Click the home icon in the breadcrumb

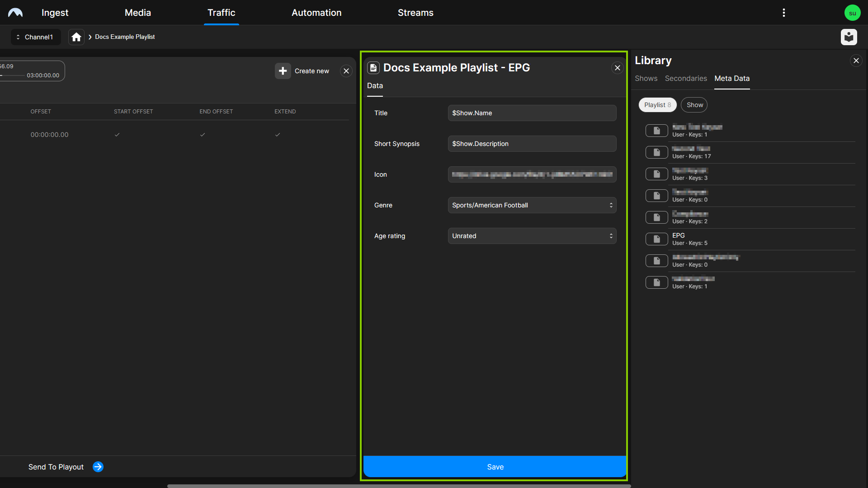(x=76, y=37)
